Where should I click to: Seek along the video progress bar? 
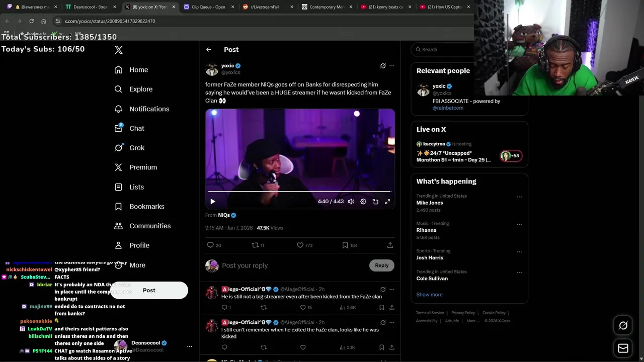(x=299, y=191)
